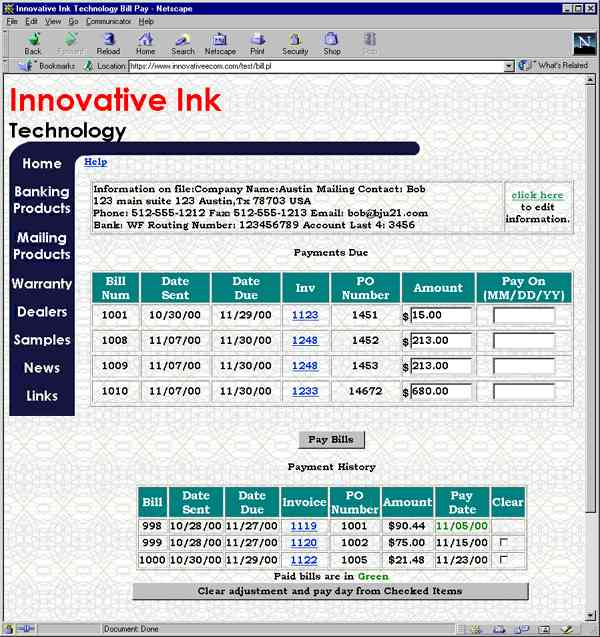This screenshot has width=600, height=637.
Task: Click the status bar lock security icon
Action: coord(9,629)
